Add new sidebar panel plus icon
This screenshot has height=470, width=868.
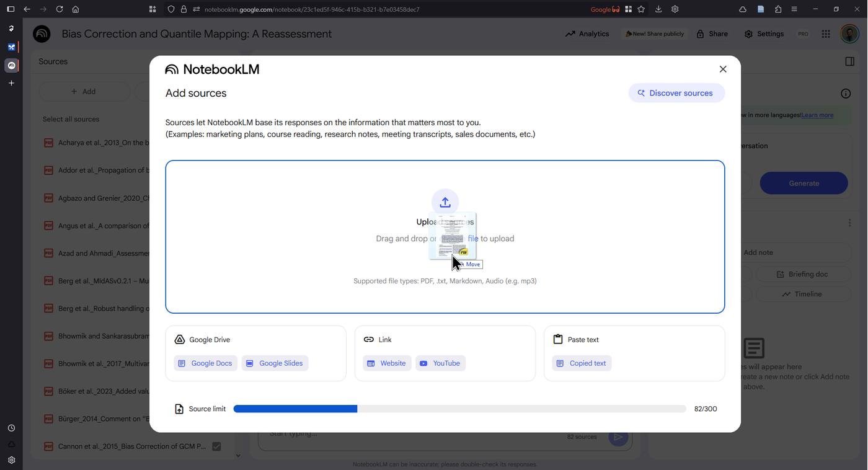[x=11, y=83]
